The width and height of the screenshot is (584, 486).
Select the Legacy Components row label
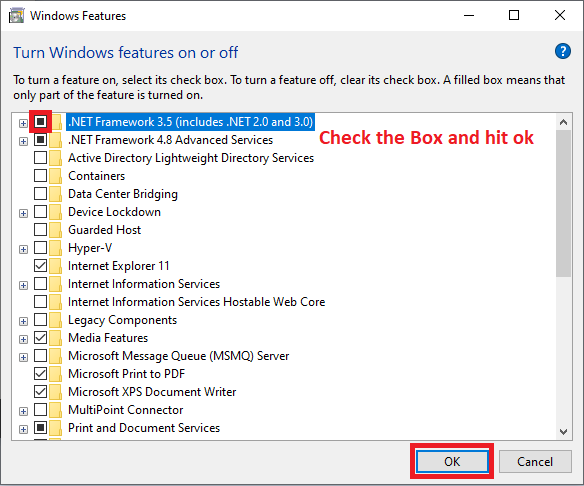(x=123, y=320)
